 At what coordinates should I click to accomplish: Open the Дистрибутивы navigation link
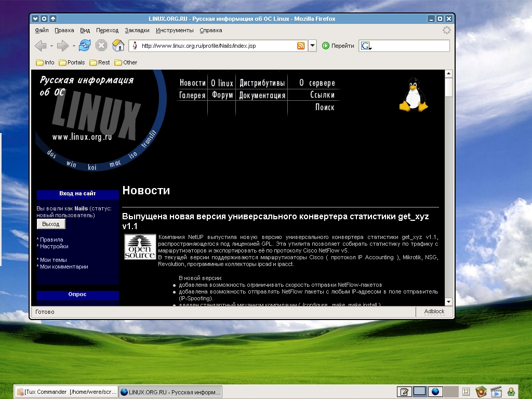(262, 83)
